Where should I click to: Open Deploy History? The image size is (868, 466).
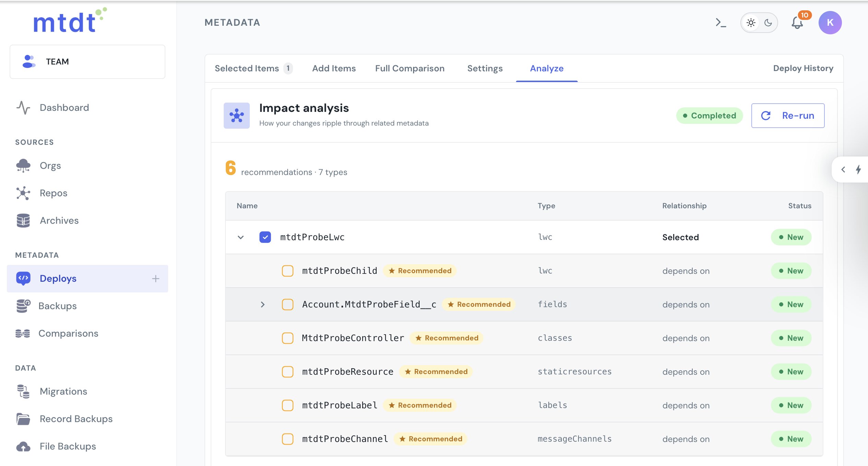(803, 68)
